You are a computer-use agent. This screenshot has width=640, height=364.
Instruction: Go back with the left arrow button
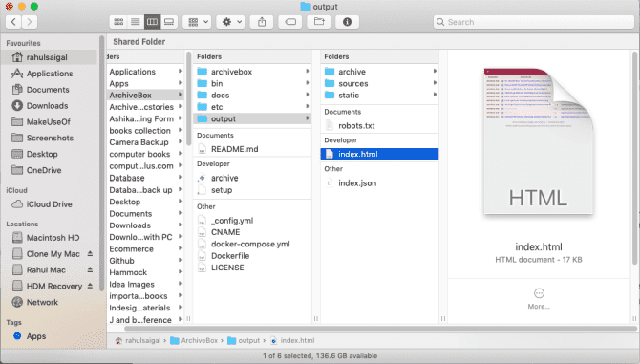click(13, 22)
